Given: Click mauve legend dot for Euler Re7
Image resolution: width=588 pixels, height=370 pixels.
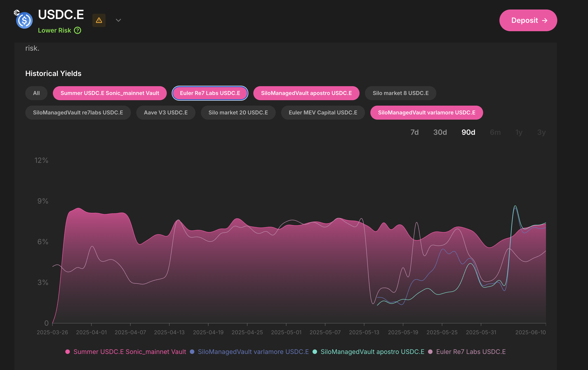Looking at the screenshot, I should 430,352.
